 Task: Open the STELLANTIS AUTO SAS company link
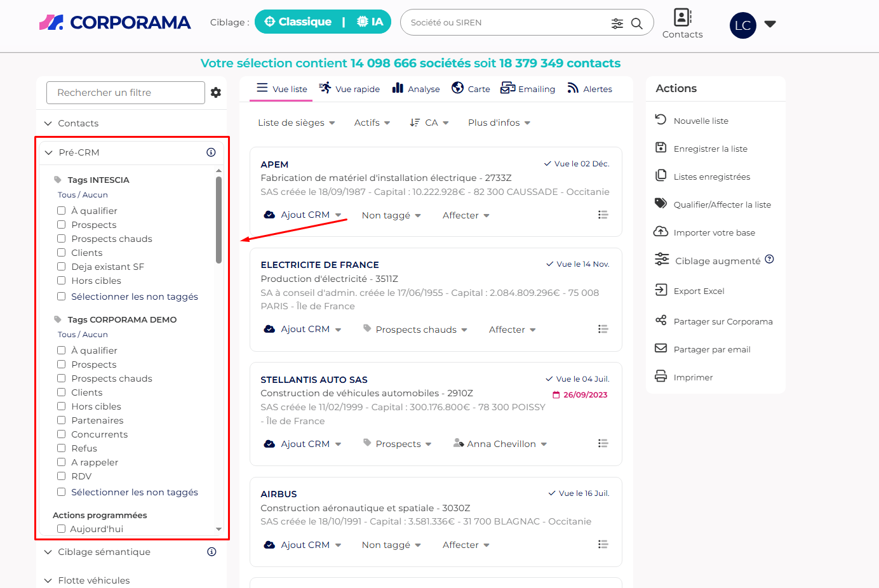[314, 380]
